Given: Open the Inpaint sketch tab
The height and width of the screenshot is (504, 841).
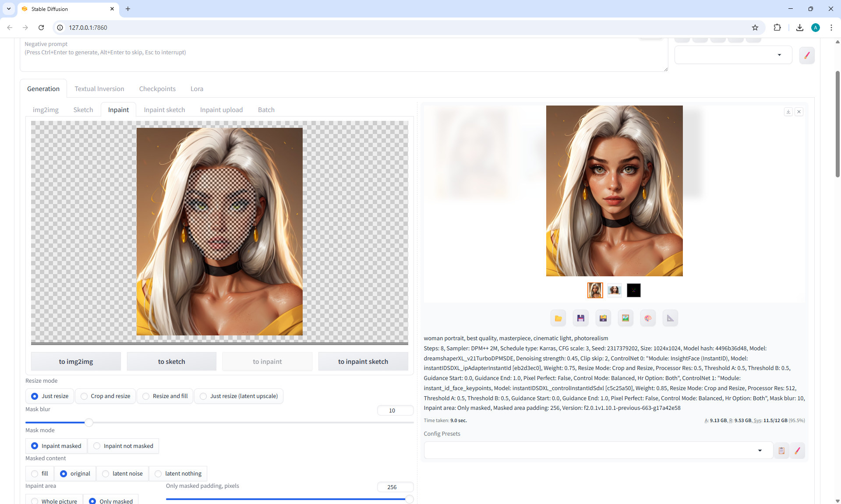Looking at the screenshot, I should (164, 110).
